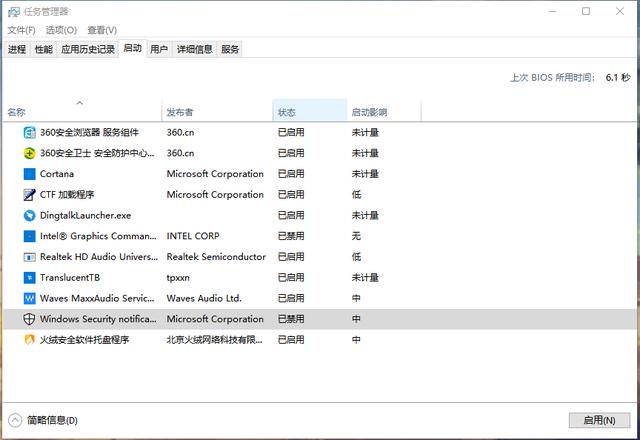Click the TranslucentTB entry icon
Screen dimensions: 640x440
tap(30, 278)
